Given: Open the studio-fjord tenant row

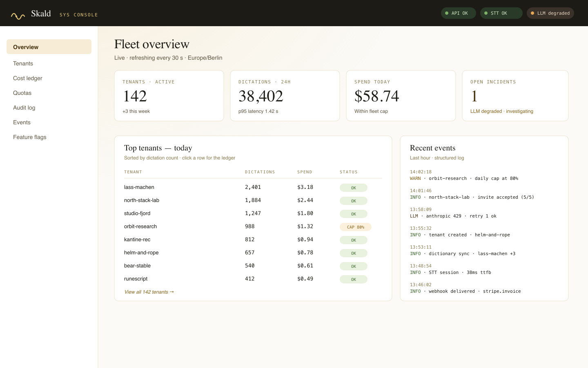Looking at the screenshot, I should point(253,213).
